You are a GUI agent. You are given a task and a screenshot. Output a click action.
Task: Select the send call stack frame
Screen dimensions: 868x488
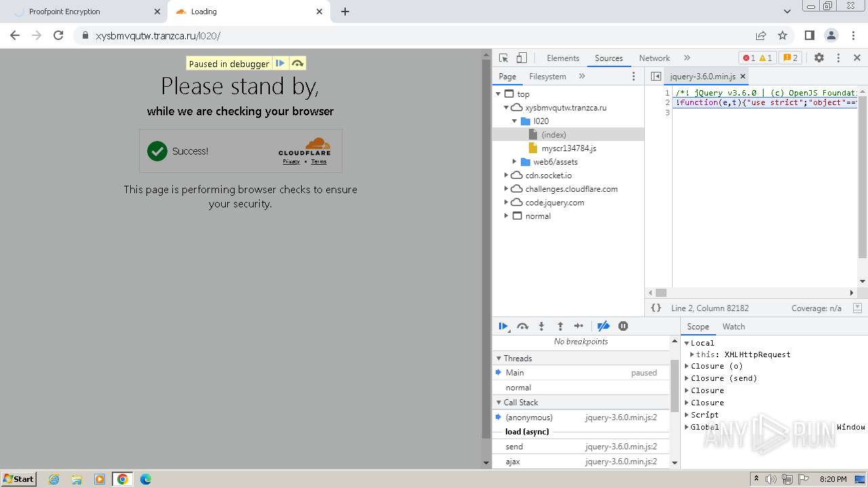click(581, 447)
